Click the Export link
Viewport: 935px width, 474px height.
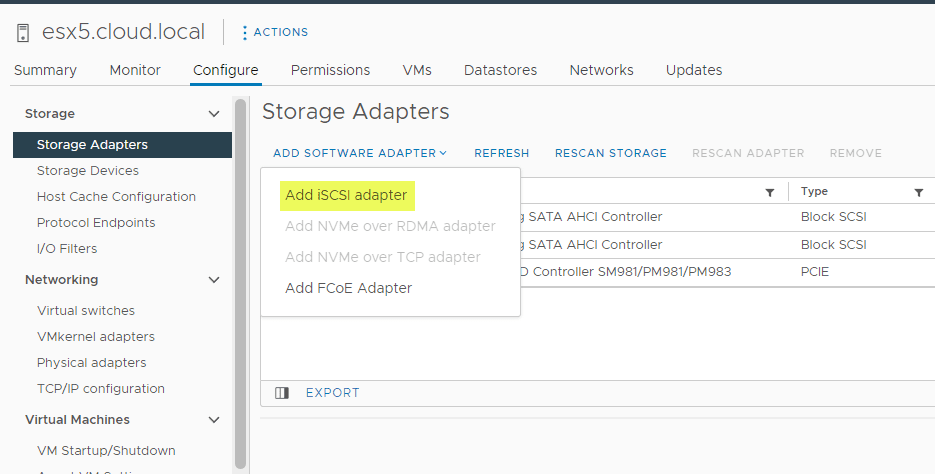pyautogui.click(x=332, y=393)
